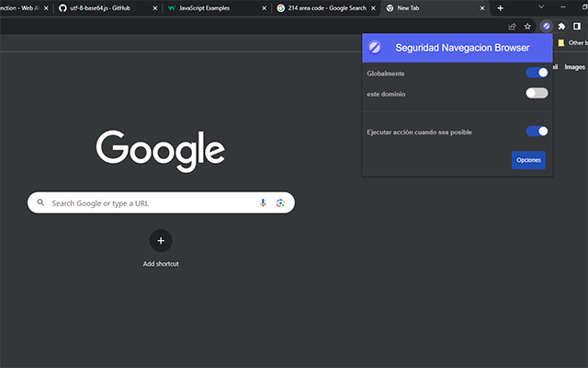The image size is (588, 368).
Task: Start voice search with microphone icon
Action: pyautogui.click(x=263, y=202)
